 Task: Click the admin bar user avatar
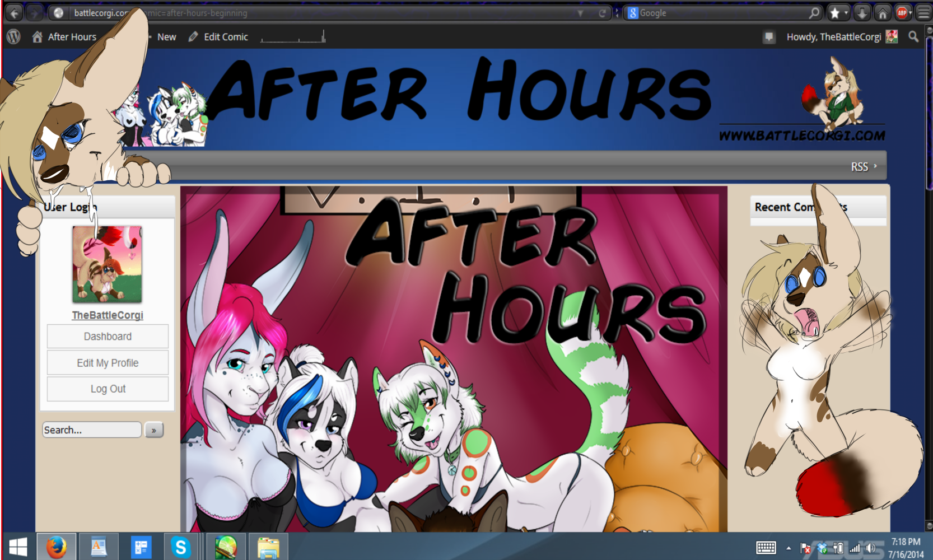(x=892, y=37)
